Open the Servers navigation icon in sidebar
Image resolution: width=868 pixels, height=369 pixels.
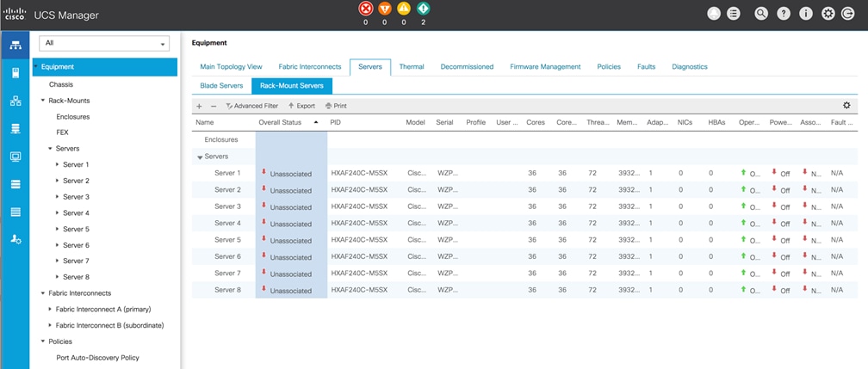[15, 73]
